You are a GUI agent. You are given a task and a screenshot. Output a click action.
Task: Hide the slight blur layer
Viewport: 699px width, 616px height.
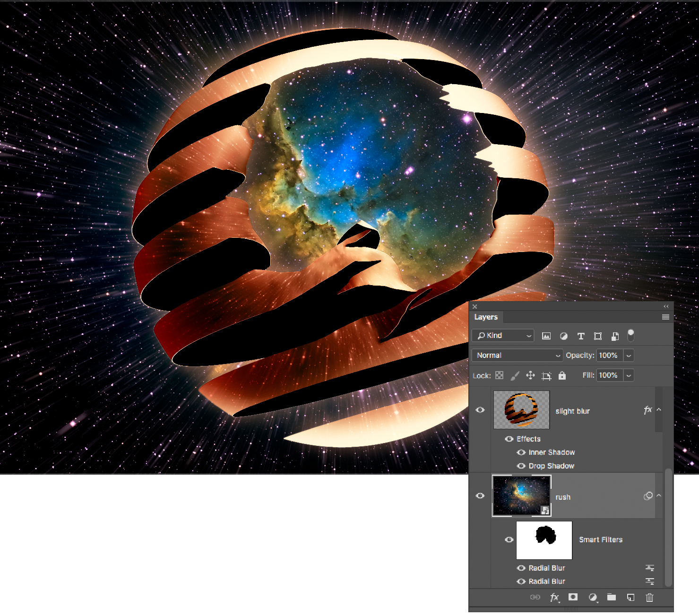click(480, 410)
